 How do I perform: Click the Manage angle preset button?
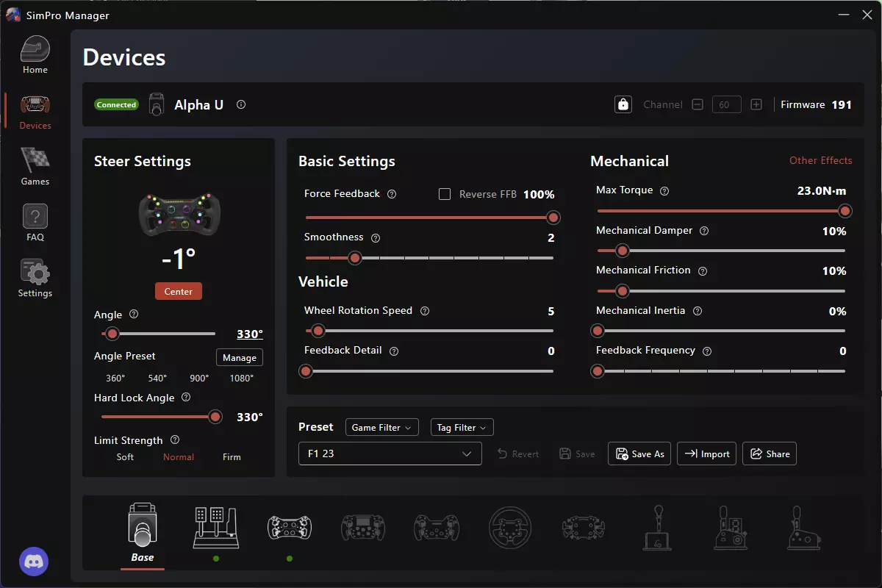(240, 357)
